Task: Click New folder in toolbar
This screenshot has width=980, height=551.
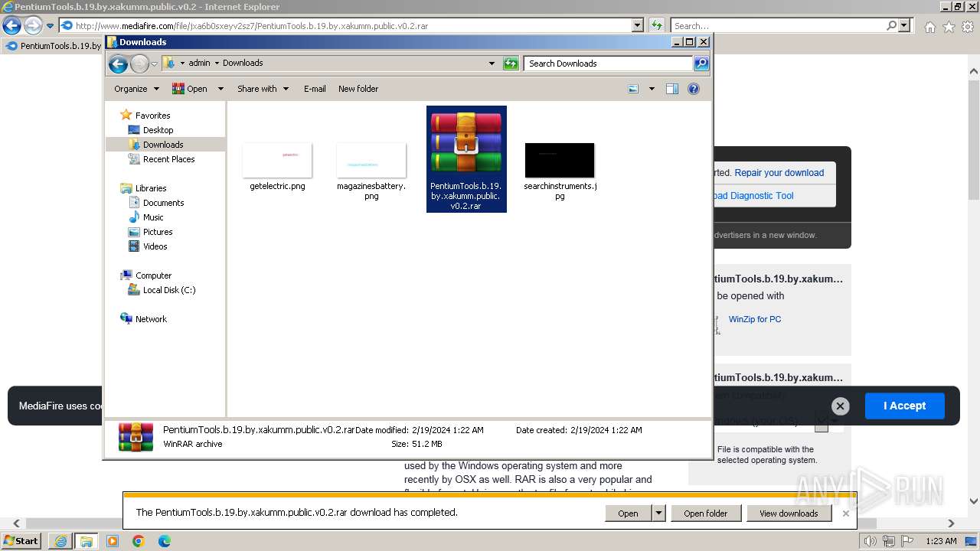Action: coord(358,89)
